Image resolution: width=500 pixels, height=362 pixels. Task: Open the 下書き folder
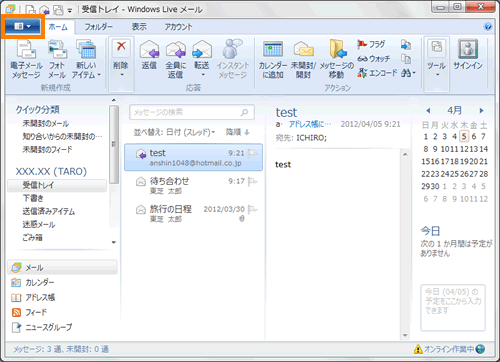(x=33, y=198)
